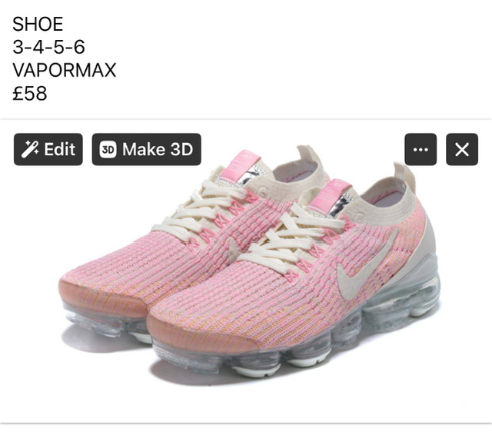The width and height of the screenshot is (492, 448).
Task: Place cursor at the £58 price line
Action: [30, 93]
